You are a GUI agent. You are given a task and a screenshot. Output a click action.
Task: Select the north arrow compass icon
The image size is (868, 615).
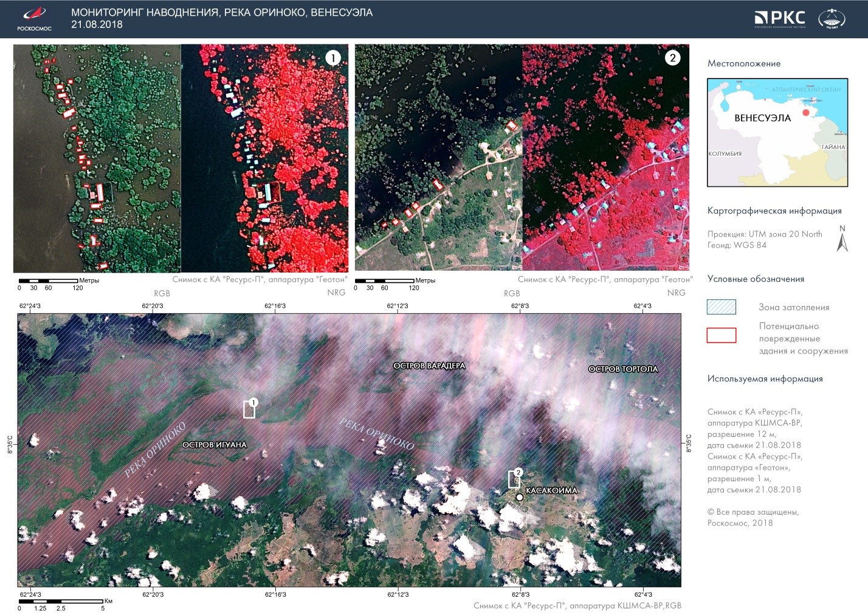[842, 239]
